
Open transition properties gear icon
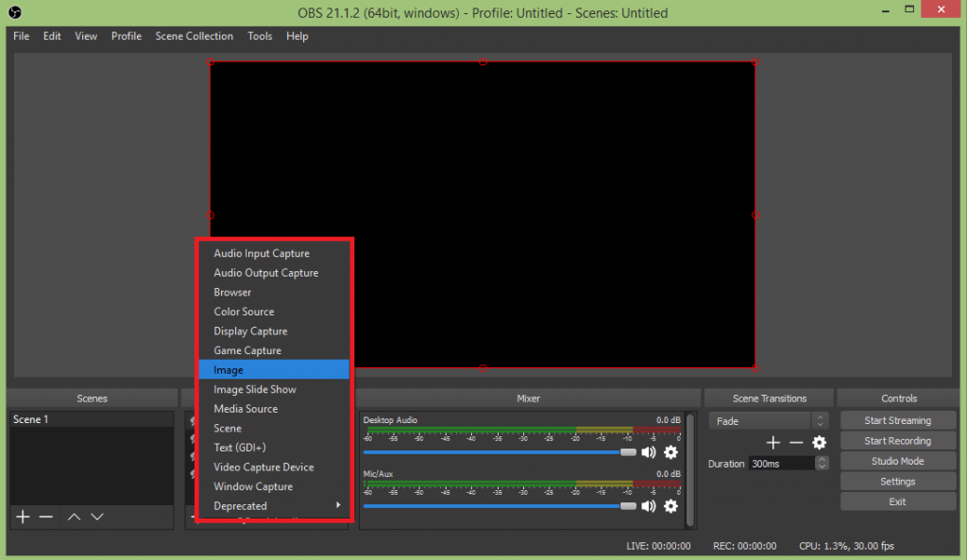pos(819,442)
